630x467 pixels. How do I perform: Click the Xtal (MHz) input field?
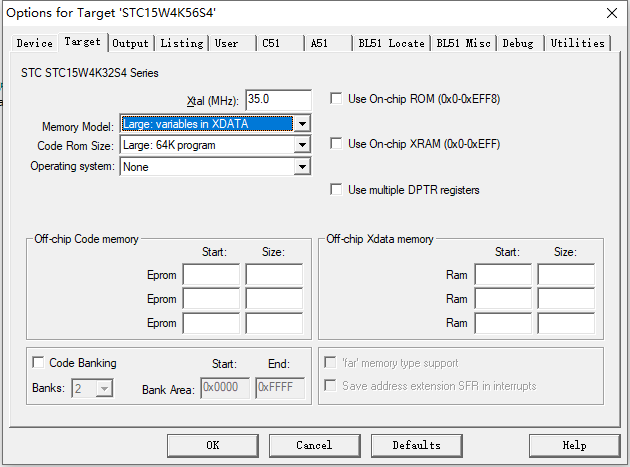(278, 99)
